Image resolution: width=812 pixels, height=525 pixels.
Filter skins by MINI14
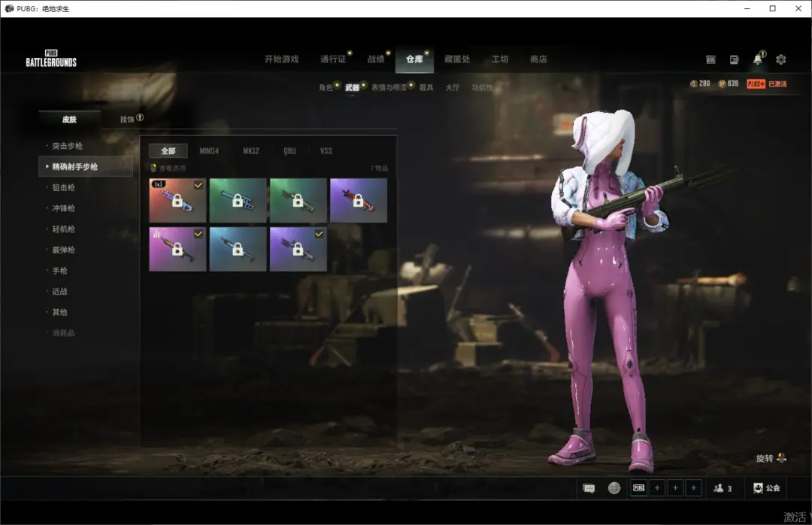point(209,151)
